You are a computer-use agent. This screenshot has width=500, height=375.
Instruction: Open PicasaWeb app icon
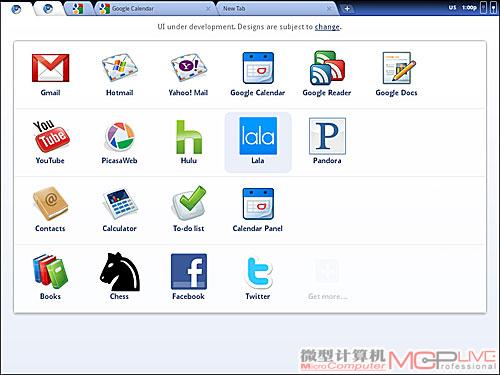tap(120, 136)
